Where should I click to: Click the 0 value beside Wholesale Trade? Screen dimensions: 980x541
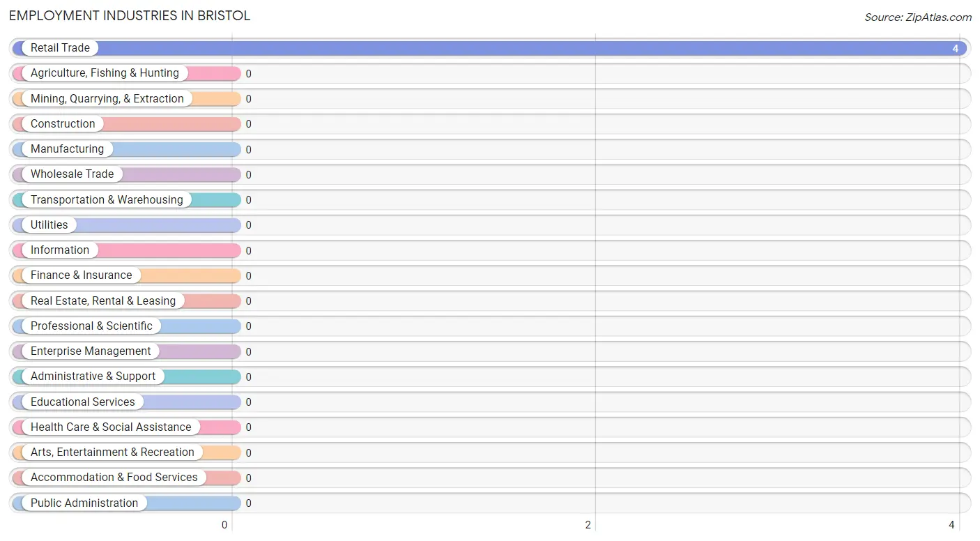[248, 175]
